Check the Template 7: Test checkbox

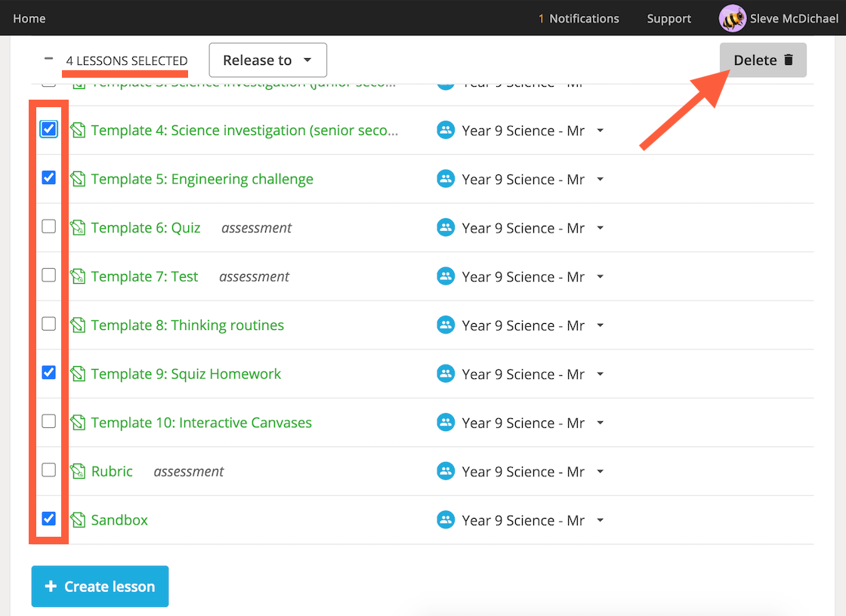48,275
